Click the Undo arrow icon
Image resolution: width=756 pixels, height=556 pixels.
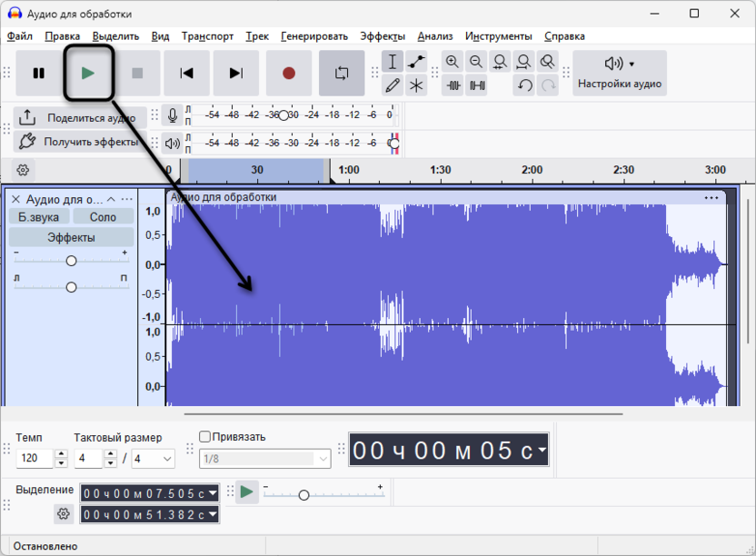pos(524,85)
